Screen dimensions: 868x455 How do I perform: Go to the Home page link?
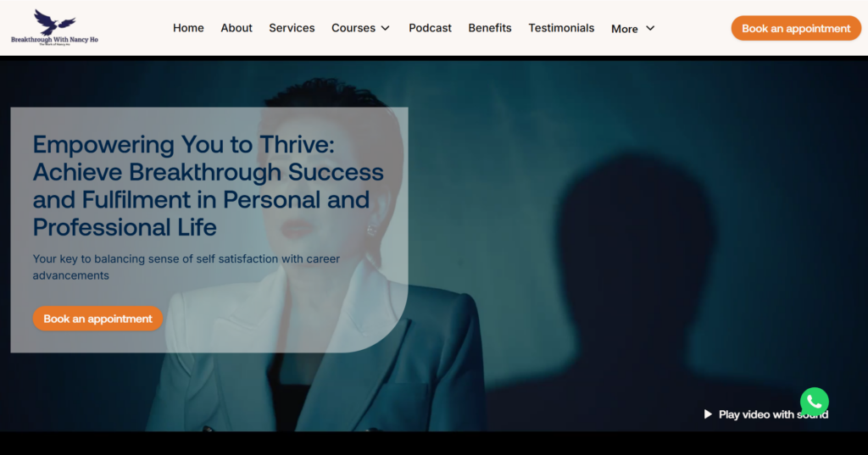coord(188,28)
